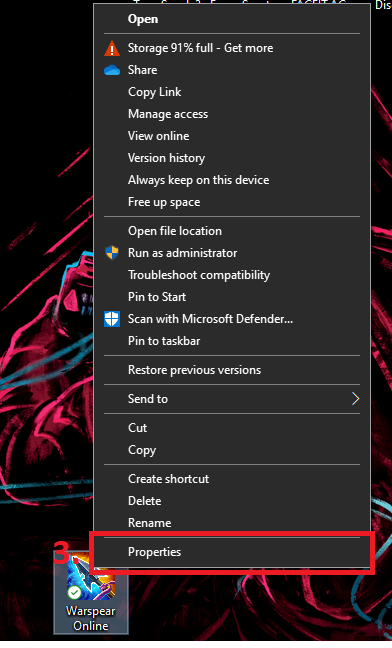Click the Warspear Online shortcut label text
The width and height of the screenshot is (392, 648).
(x=91, y=618)
